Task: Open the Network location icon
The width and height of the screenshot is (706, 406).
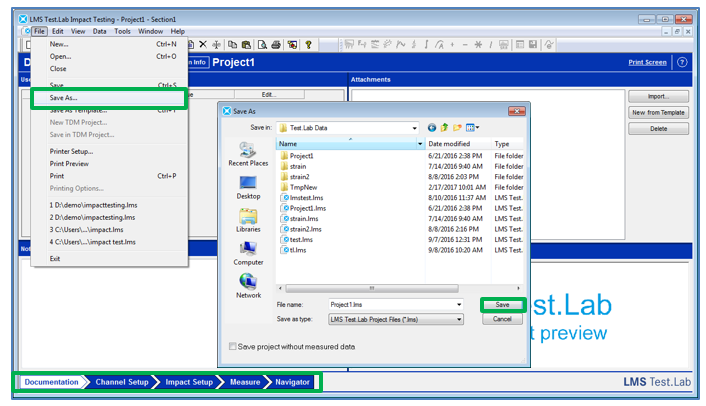Action: (x=248, y=283)
